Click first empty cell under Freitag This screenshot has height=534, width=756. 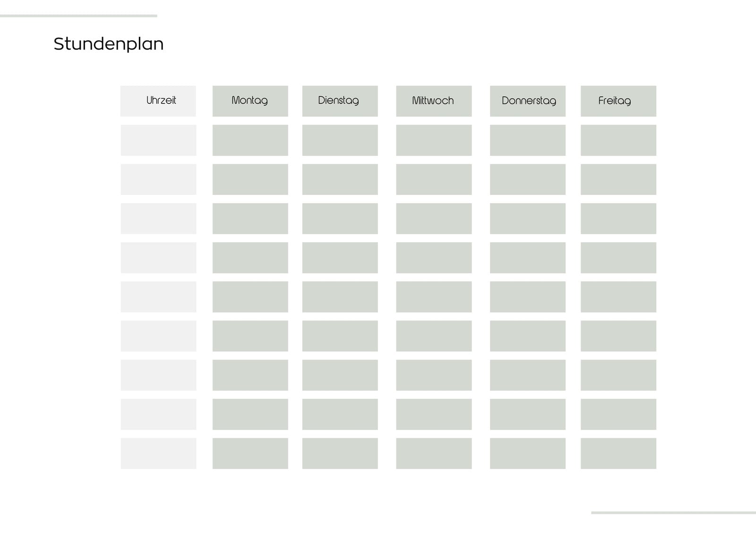(x=619, y=140)
